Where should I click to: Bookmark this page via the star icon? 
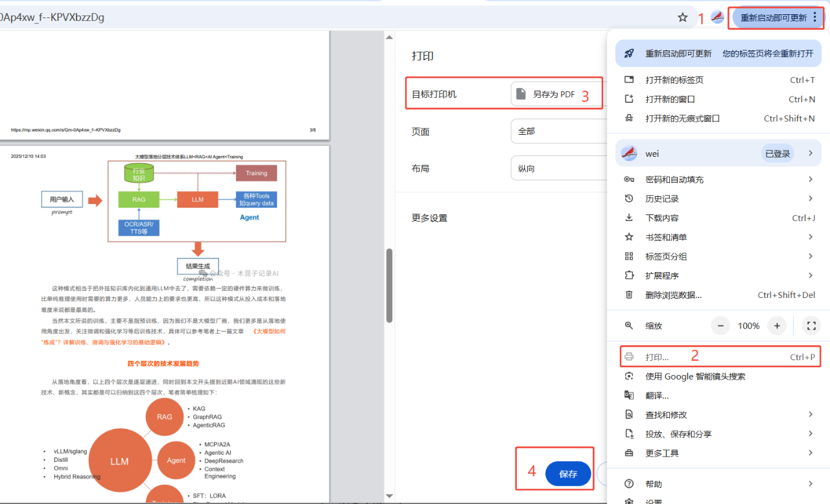[683, 18]
